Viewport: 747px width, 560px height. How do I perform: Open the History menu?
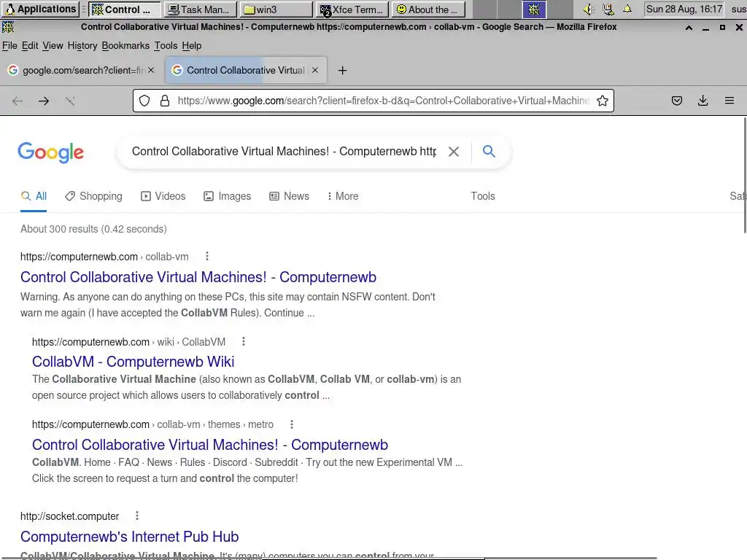point(82,46)
